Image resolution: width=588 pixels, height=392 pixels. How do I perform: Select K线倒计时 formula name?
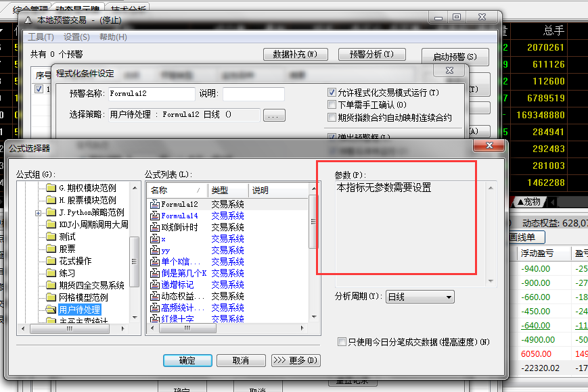coord(179,227)
